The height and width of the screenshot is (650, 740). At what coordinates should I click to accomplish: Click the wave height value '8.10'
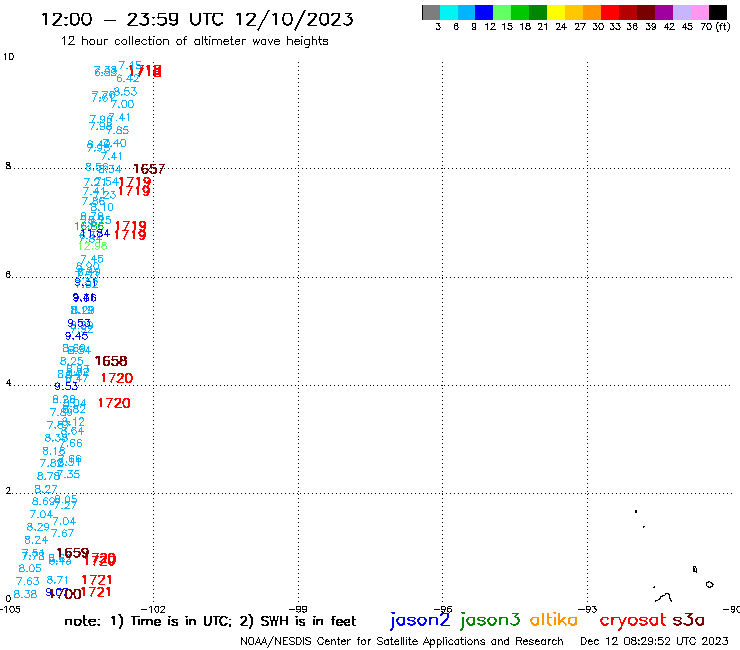pyautogui.click(x=102, y=207)
